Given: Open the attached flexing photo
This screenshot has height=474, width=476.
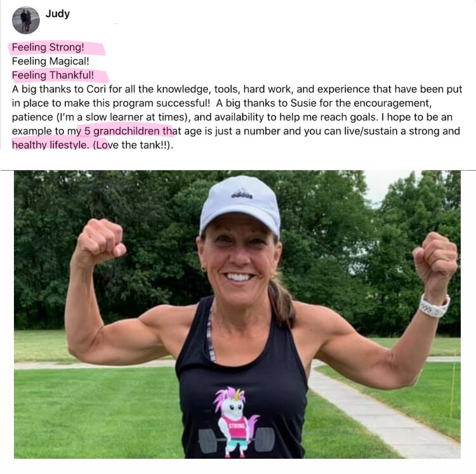Looking at the screenshot, I should tap(237, 314).
